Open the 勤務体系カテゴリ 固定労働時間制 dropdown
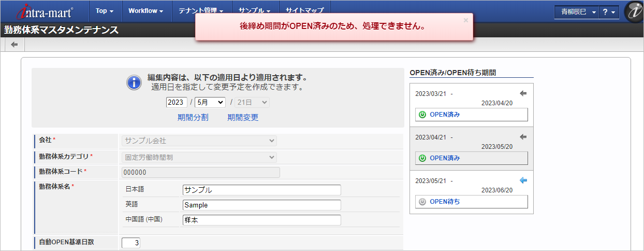The image size is (644, 251). click(x=199, y=157)
